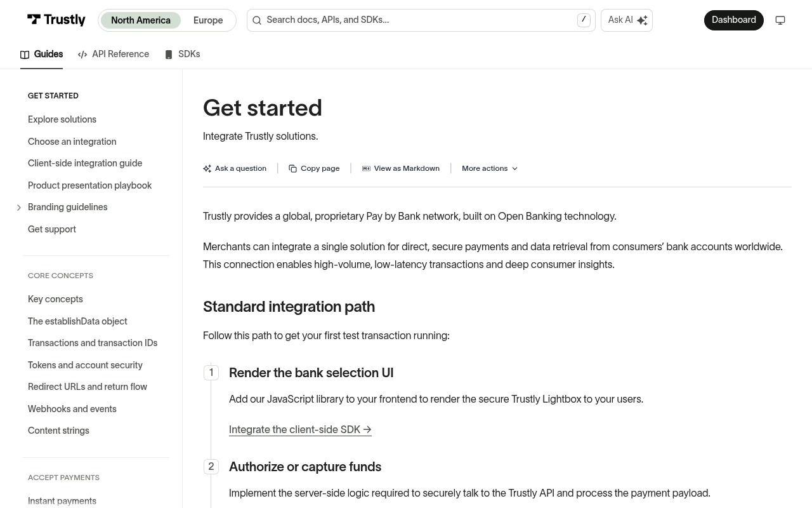This screenshot has height=508, width=812.
Task: Open Webhooks and events in sidebar
Action: point(72,409)
